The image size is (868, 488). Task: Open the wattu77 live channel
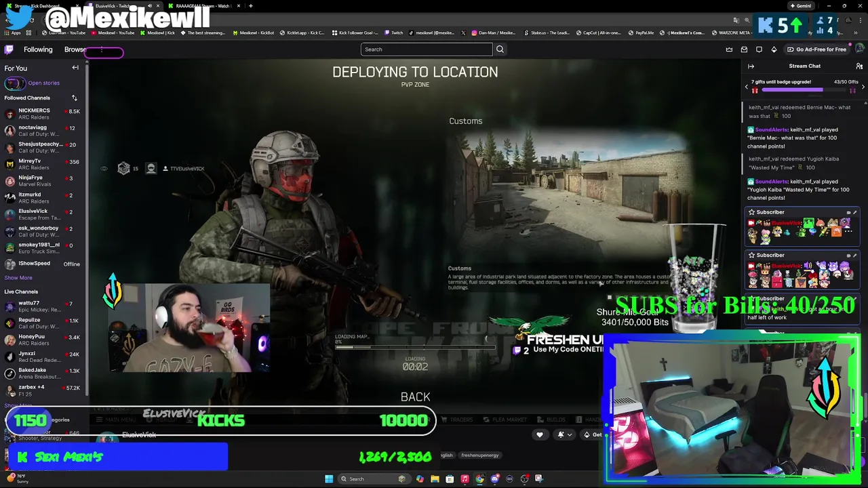tap(42, 306)
